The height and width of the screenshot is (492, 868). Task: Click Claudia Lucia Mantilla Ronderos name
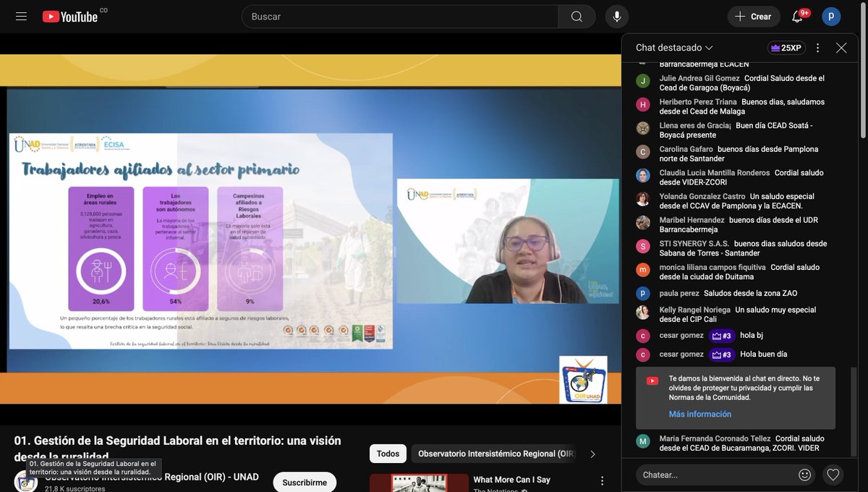[x=715, y=173]
